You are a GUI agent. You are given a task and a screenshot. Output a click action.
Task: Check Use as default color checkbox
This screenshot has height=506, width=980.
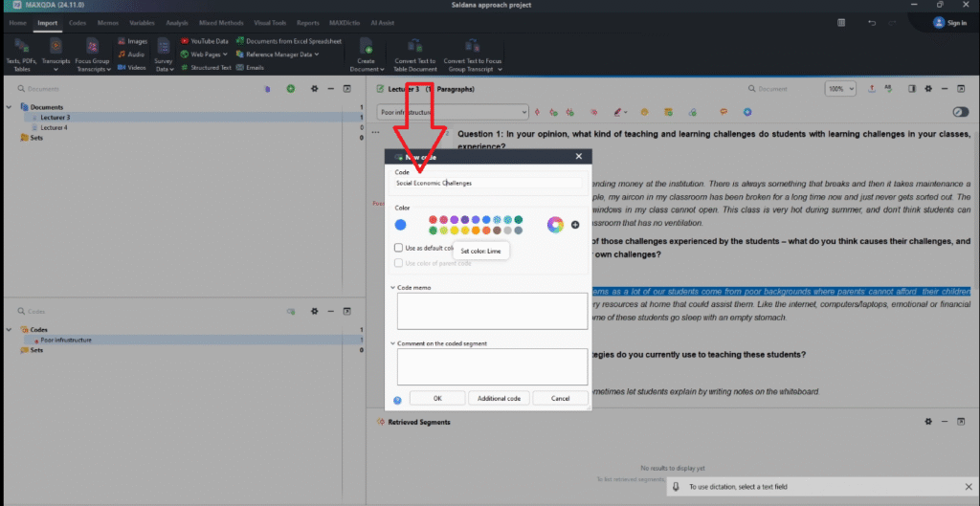point(399,248)
